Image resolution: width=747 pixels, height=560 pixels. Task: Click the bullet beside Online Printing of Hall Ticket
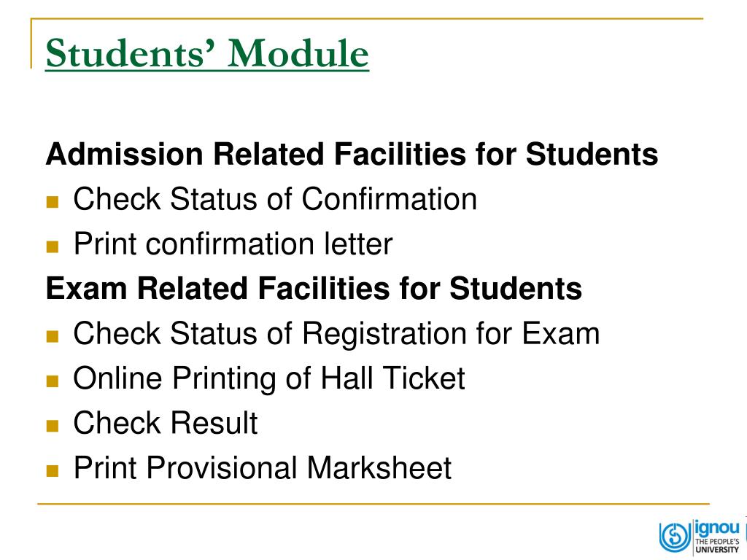point(53,381)
